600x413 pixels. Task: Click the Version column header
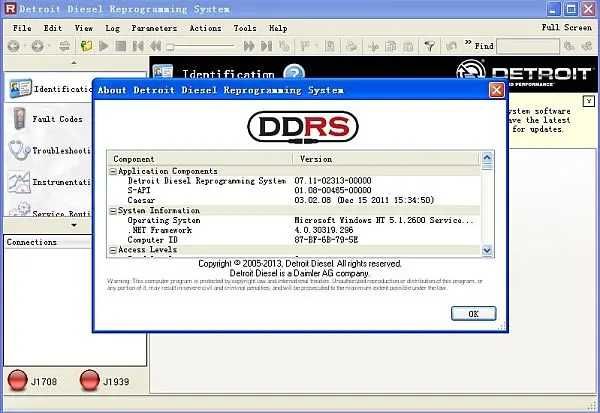[x=386, y=159]
